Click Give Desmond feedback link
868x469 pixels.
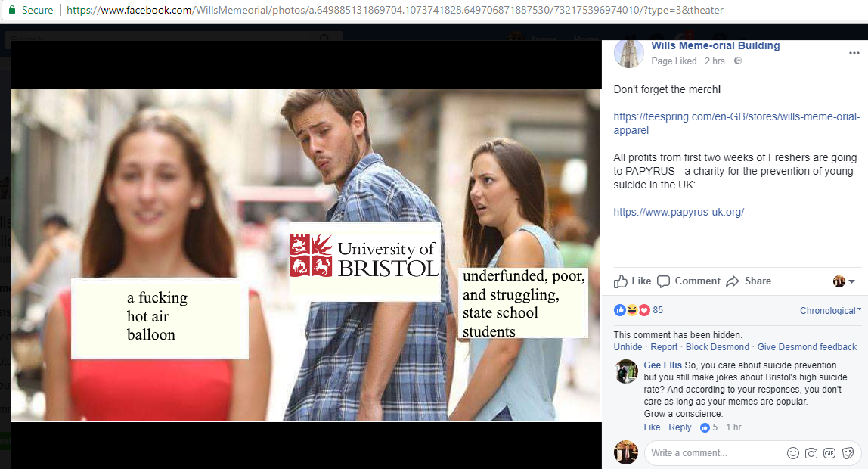807,347
